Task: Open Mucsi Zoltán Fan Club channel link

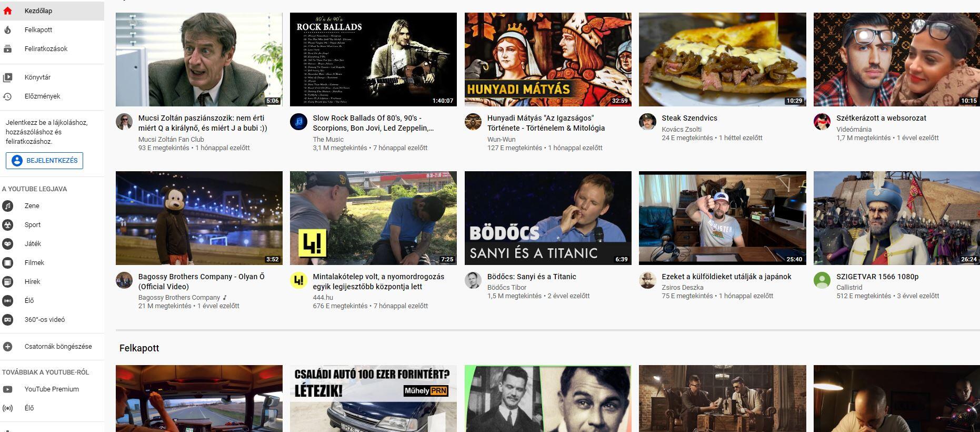Action: (171, 140)
